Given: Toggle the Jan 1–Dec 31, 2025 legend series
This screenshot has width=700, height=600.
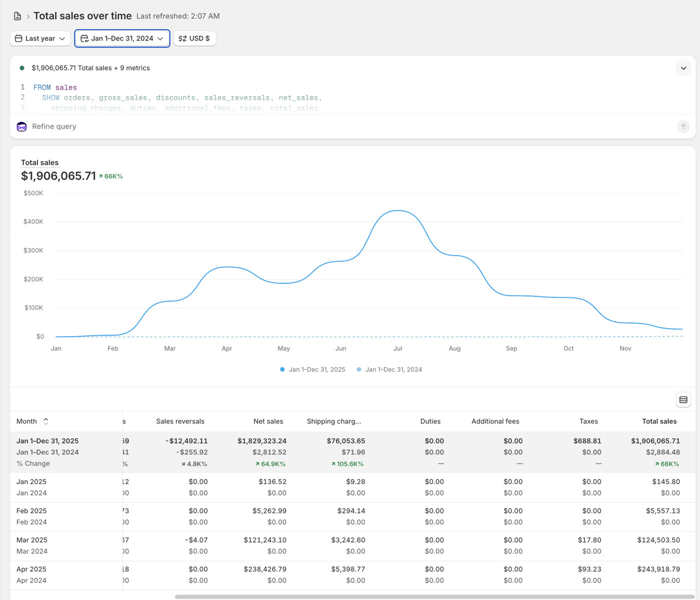Looking at the screenshot, I should coord(312,369).
